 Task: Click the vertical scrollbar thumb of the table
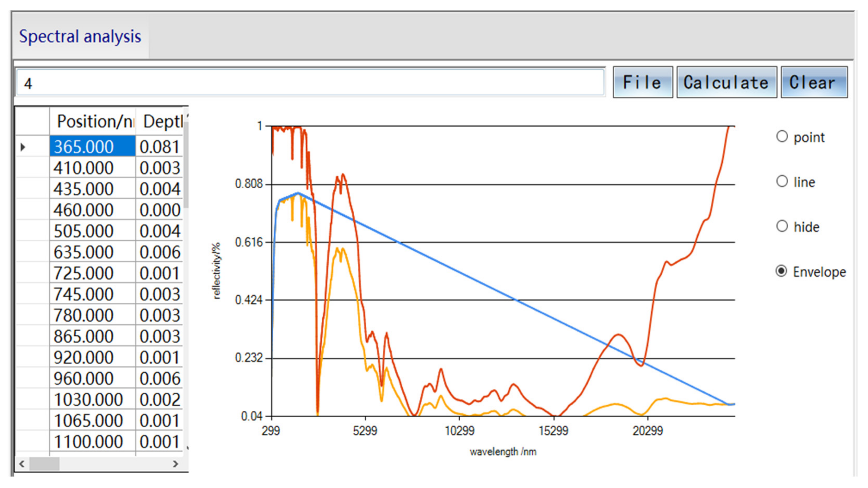[186, 165]
